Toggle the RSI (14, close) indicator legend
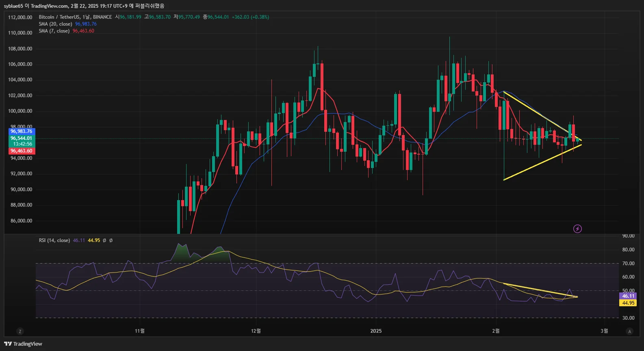This screenshot has width=644, height=351. [x=54, y=240]
